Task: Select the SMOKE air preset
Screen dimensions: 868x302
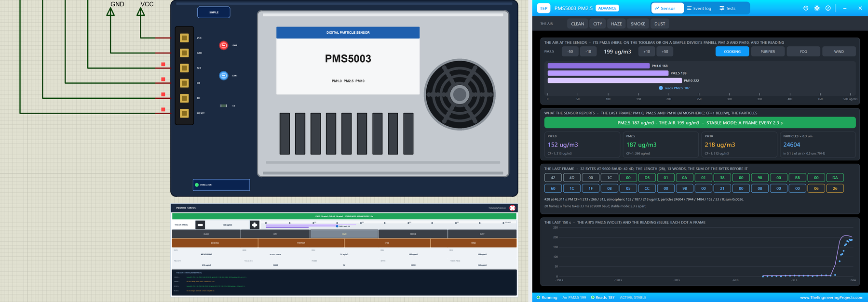Action: click(638, 24)
